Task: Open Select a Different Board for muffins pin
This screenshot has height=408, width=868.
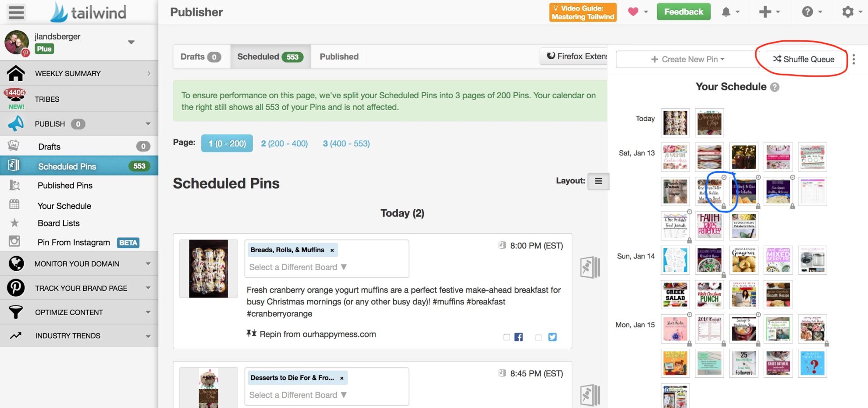Action: tap(298, 267)
